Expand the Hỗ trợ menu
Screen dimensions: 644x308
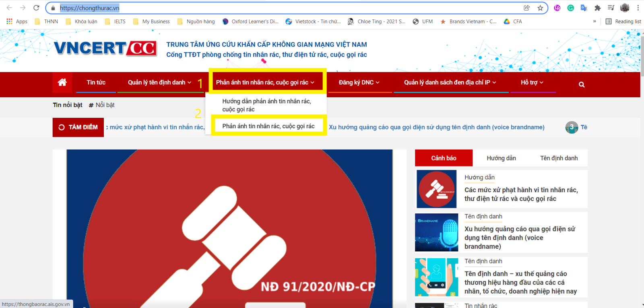click(532, 82)
